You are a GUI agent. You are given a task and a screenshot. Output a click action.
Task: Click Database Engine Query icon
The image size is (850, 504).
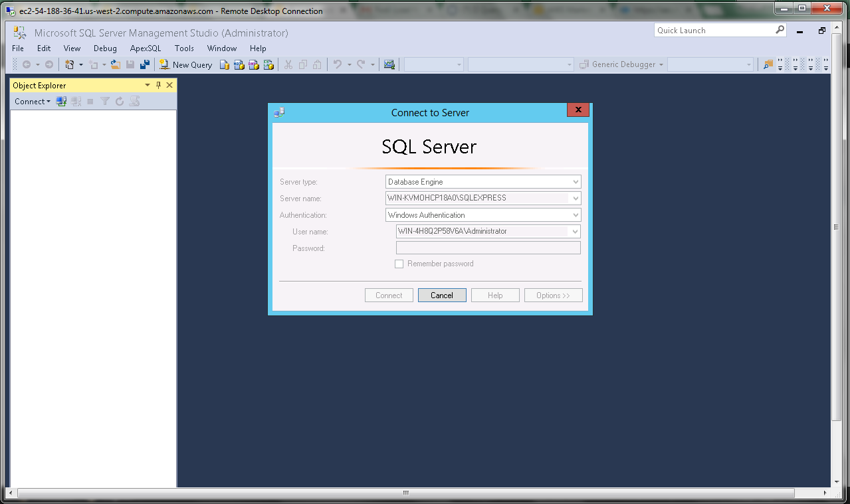225,64
